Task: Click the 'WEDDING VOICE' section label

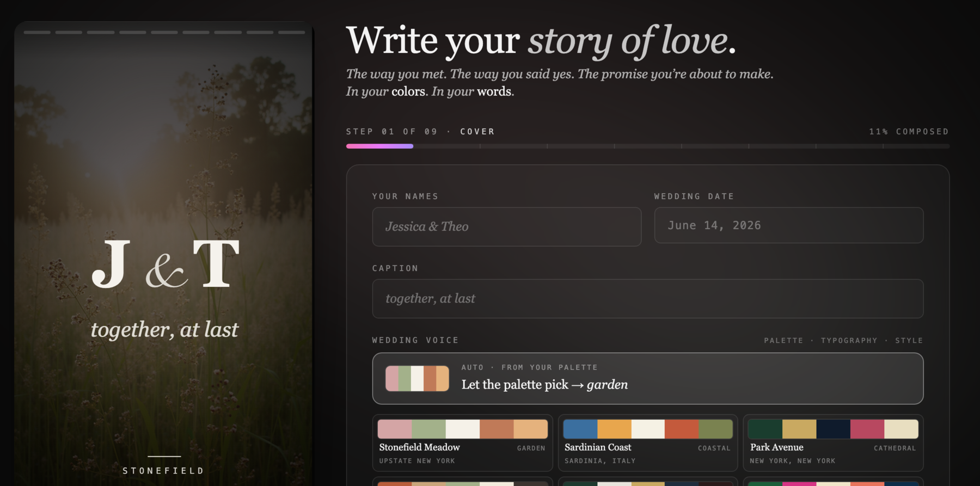Action: (x=415, y=340)
